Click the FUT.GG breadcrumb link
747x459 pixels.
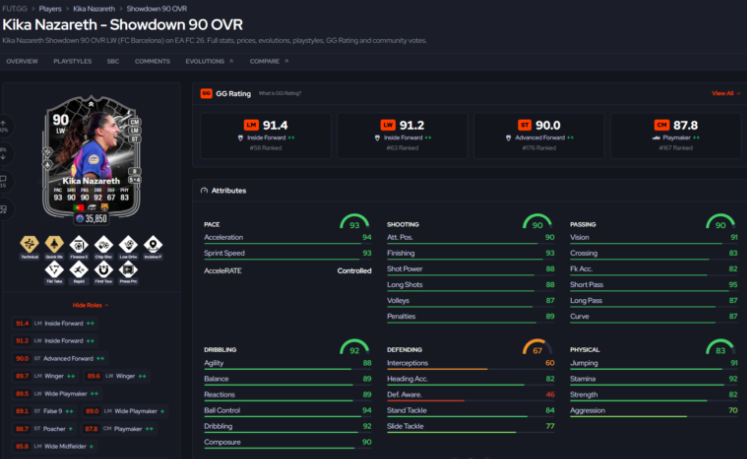point(15,9)
